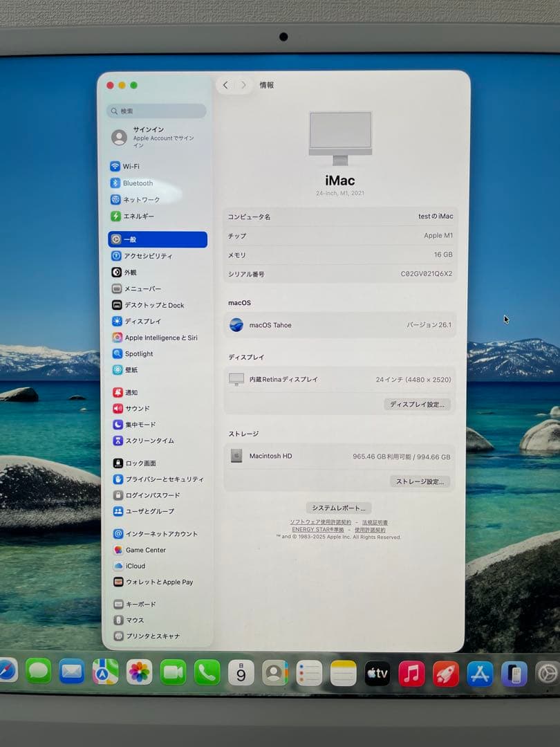Launch Music from the Dock
The height and width of the screenshot is (747, 560).
click(413, 672)
